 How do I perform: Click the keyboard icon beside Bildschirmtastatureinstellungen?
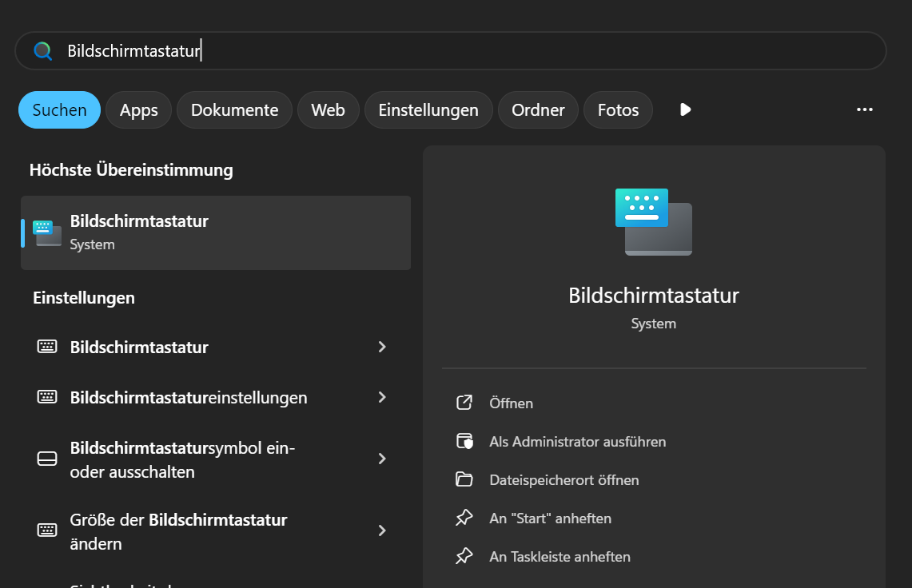(47, 397)
